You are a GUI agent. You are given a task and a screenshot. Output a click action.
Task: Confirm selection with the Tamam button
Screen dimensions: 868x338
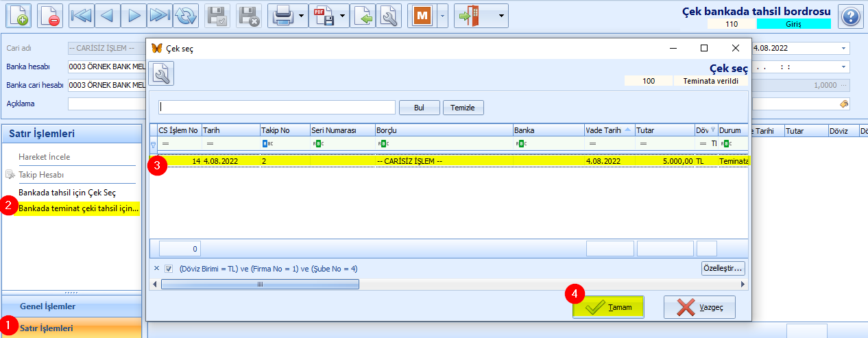pos(608,307)
